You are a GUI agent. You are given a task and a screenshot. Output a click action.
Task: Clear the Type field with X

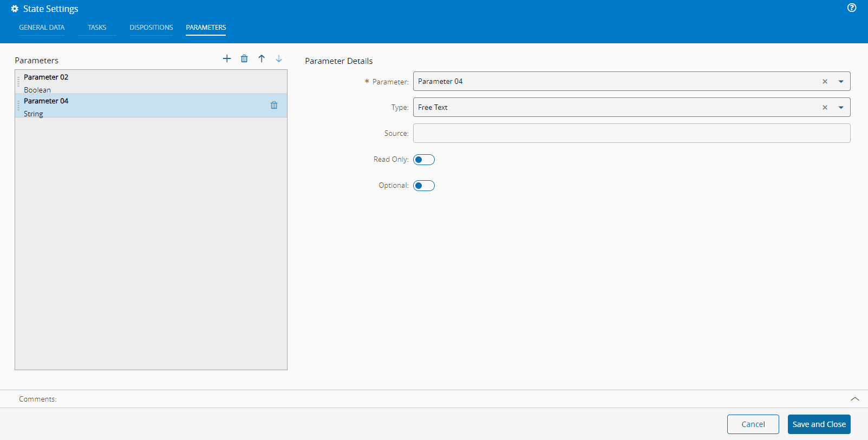point(825,107)
